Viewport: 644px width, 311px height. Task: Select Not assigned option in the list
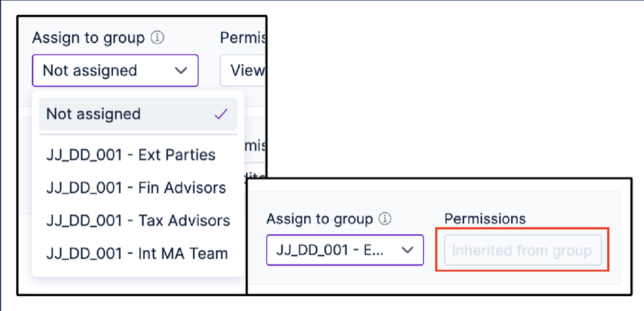138,114
